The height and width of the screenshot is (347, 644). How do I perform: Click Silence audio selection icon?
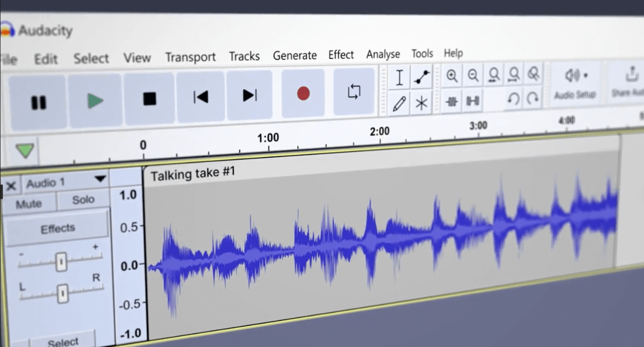click(473, 101)
